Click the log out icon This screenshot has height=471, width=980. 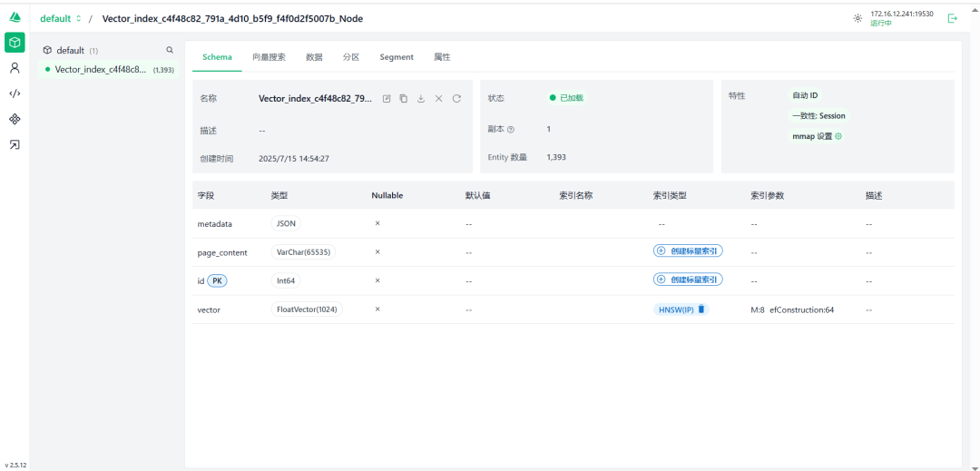pos(952,18)
